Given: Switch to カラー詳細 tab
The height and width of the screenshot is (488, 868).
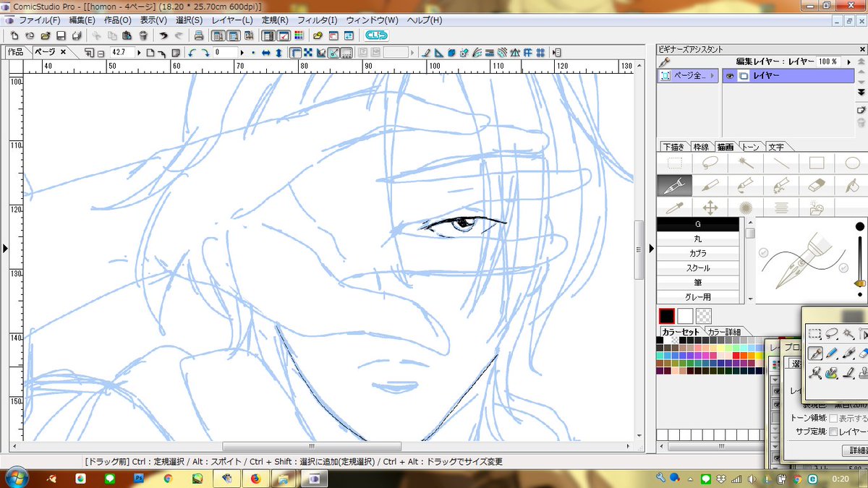Looking at the screenshot, I should pyautogui.click(x=723, y=332).
